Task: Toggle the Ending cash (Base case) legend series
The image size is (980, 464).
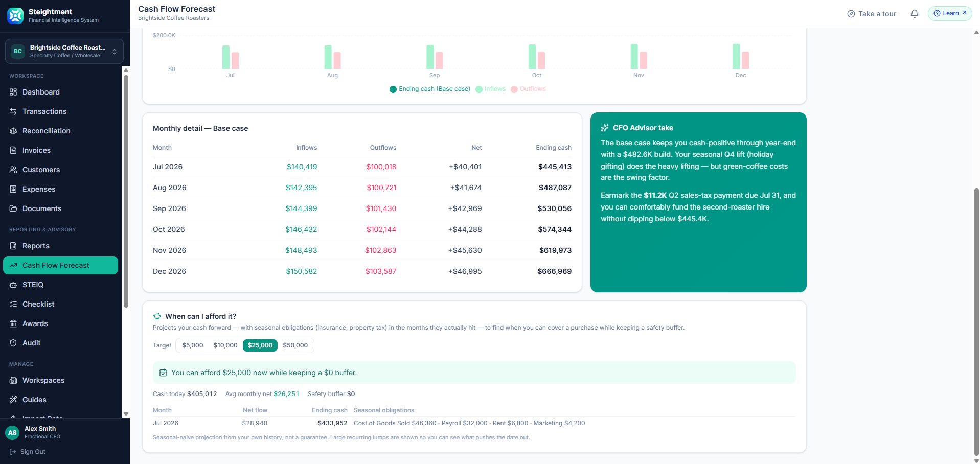Action: point(430,89)
